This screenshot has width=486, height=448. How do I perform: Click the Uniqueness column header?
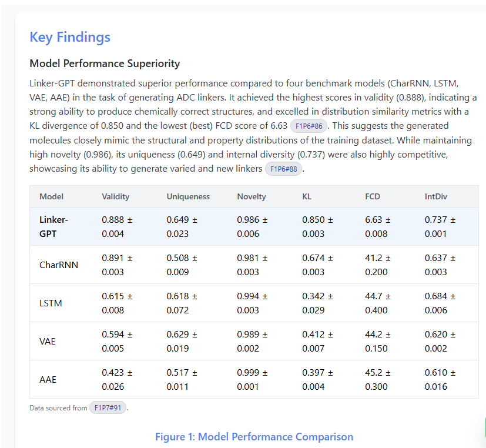(187, 196)
